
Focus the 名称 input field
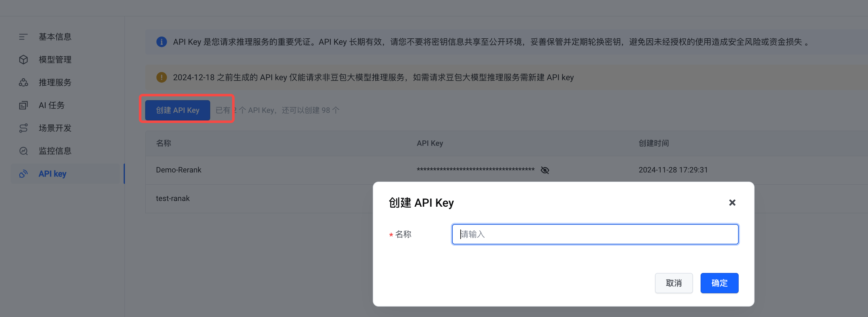[x=595, y=234]
